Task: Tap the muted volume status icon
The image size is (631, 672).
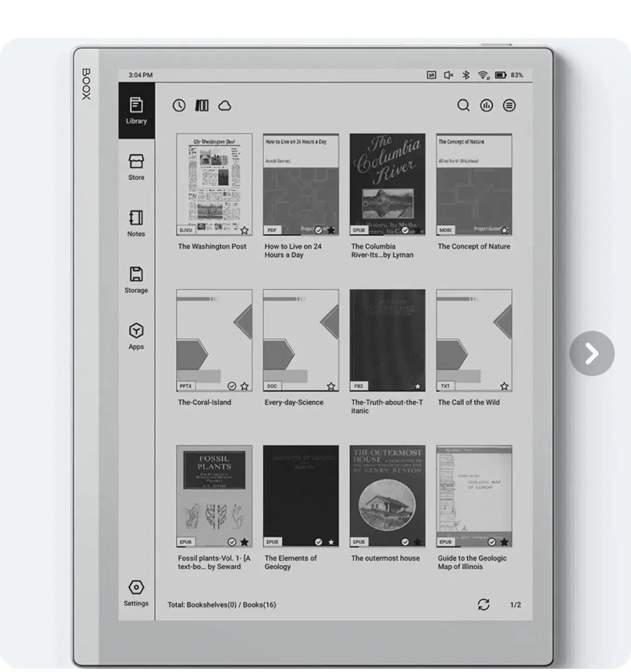Action: [x=448, y=75]
